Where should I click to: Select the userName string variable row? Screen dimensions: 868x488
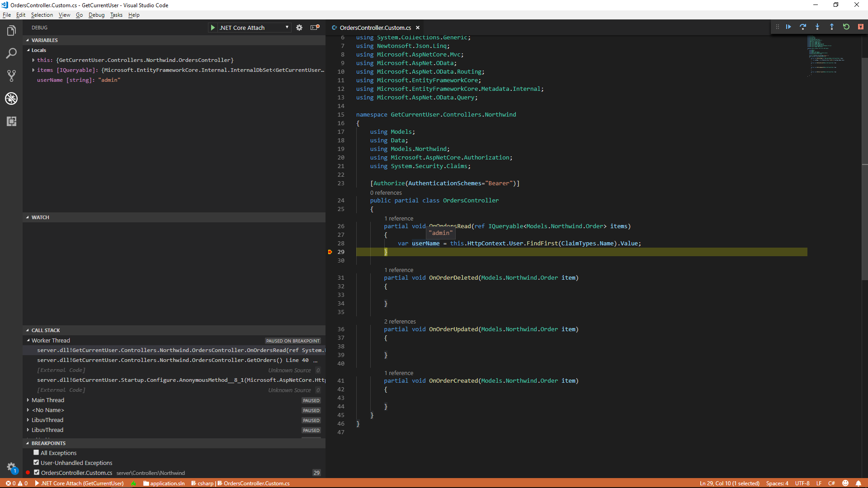point(174,80)
